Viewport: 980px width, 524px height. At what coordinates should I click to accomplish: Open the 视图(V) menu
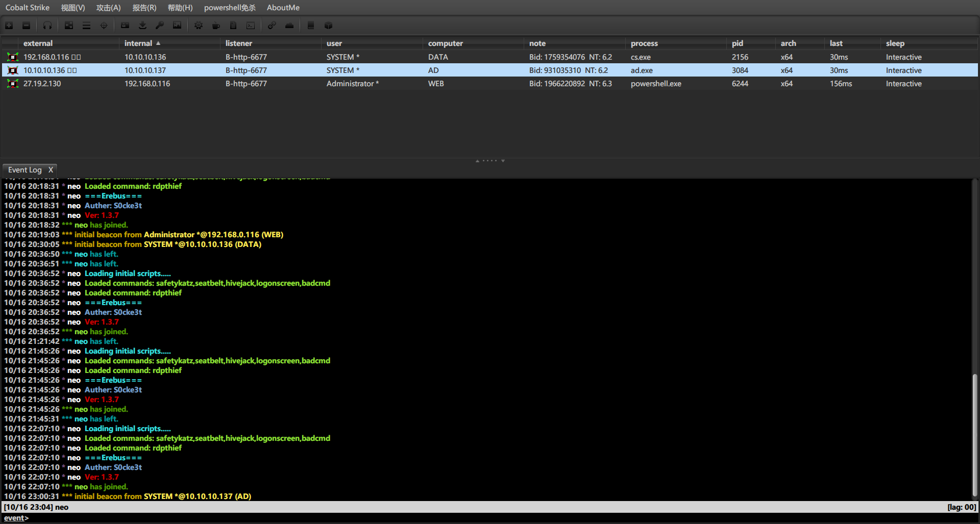(73, 8)
